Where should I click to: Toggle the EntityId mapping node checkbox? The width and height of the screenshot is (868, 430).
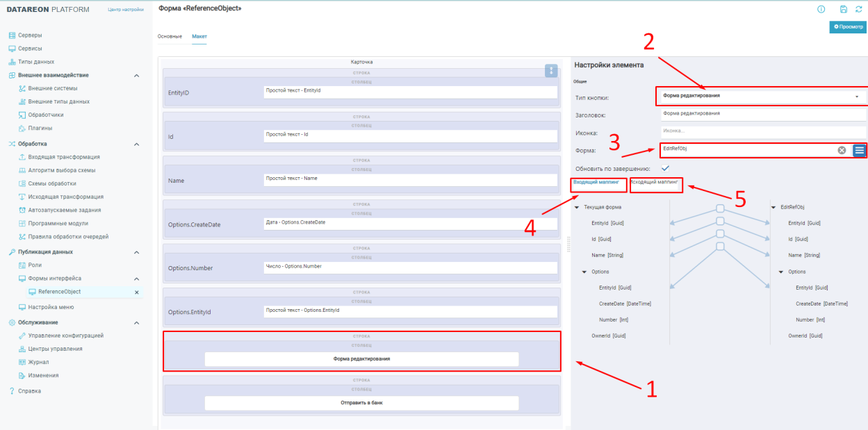(x=721, y=209)
